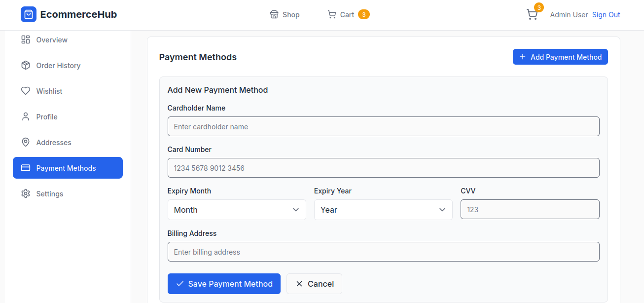644x303 pixels.
Task: Click the Order History package icon
Action: click(26, 66)
